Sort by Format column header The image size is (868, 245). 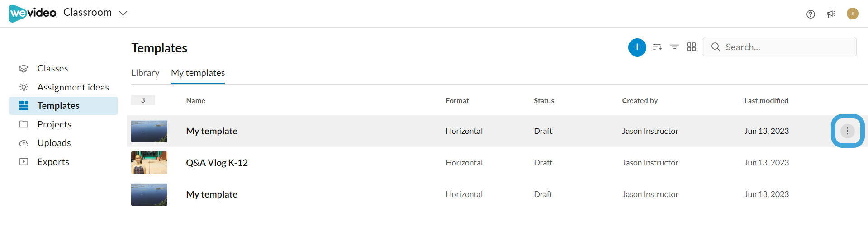457,101
